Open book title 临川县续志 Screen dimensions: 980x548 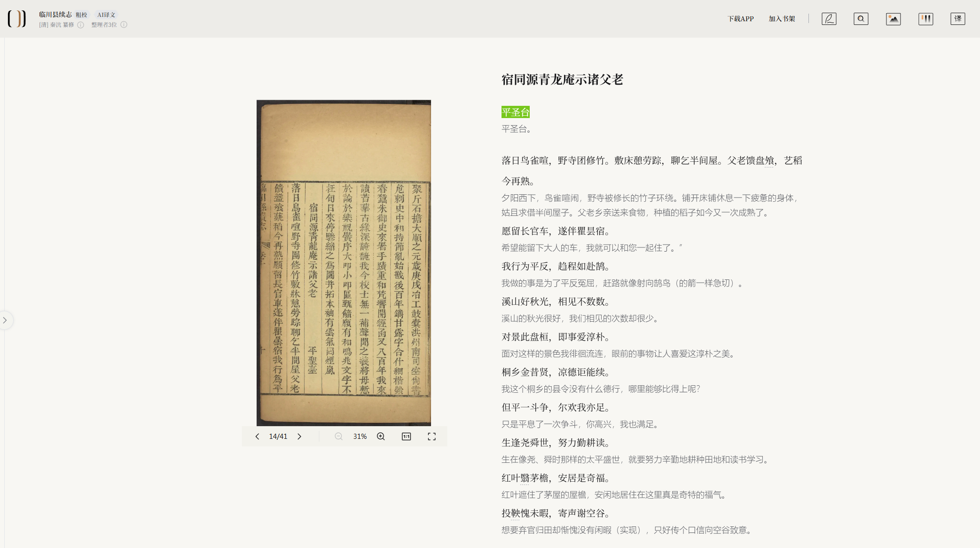55,15
